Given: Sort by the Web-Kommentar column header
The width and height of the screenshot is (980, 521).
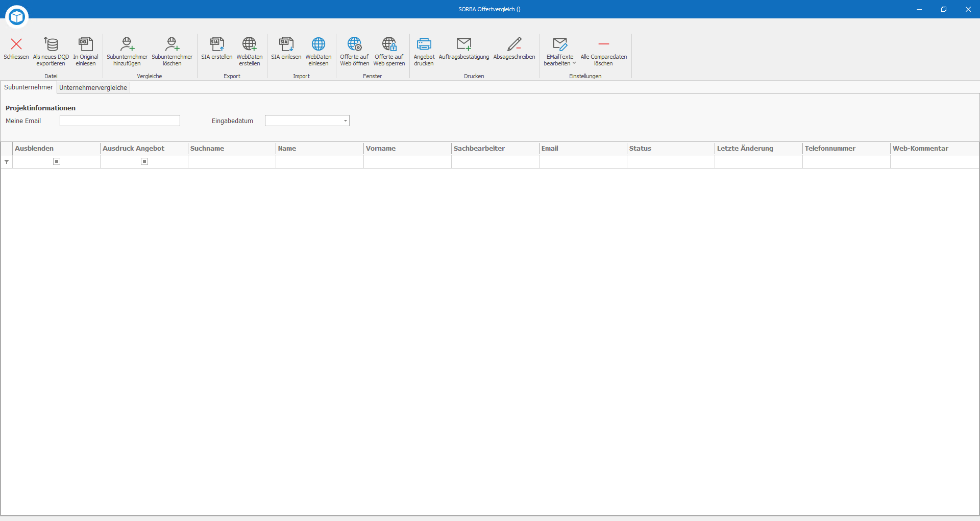Looking at the screenshot, I should pyautogui.click(x=935, y=149).
